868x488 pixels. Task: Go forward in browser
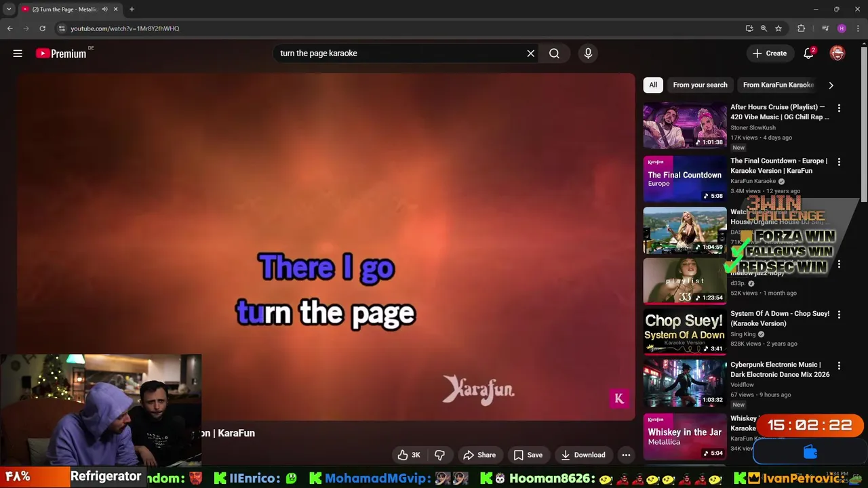(x=26, y=28)
